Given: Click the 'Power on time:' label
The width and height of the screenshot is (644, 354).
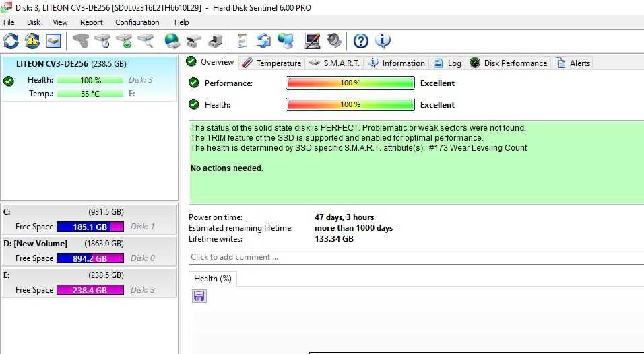Looking at the screenshot, I should (x=216, y=217).
